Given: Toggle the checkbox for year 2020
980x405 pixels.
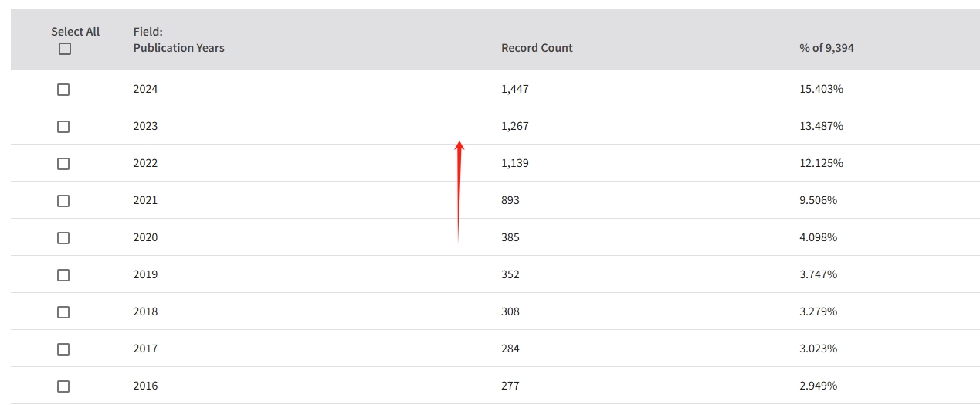Looking at the screenshot, I should tap(63, 238).
